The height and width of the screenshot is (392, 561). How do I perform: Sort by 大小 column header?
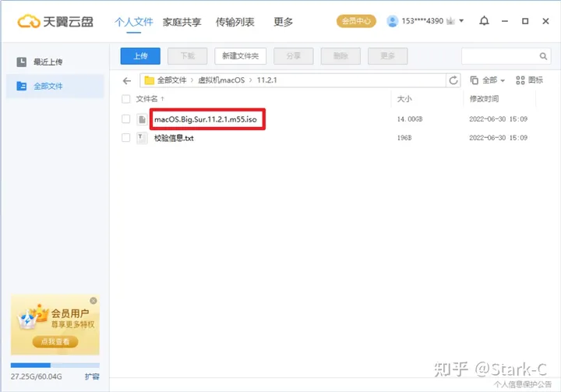(x=404, y=99)
